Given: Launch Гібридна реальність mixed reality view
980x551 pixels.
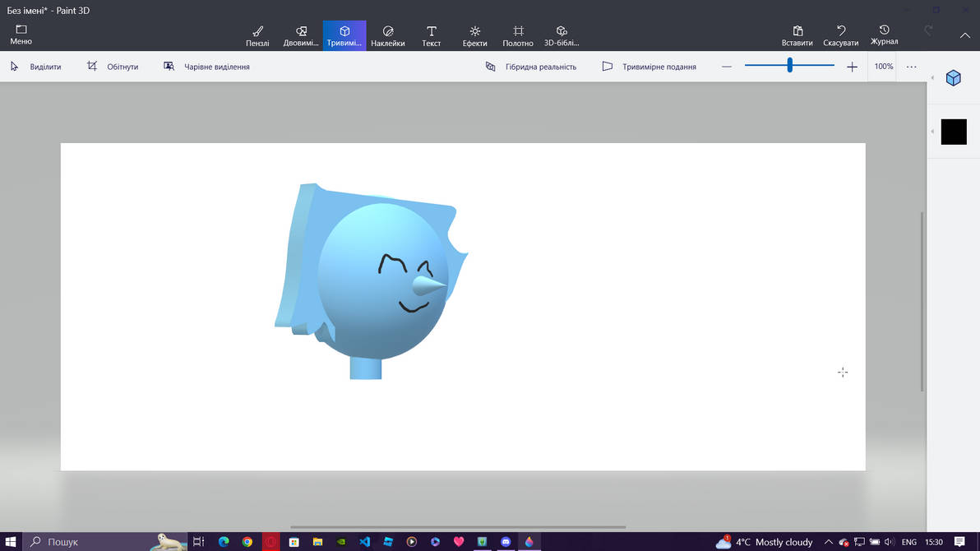Looking at the screenshot, I should pyautogui.click(x=531, y=67).
